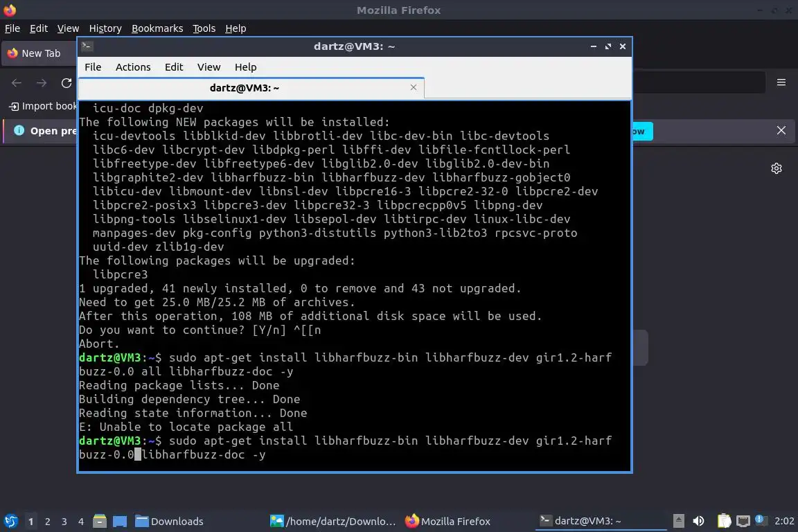
Task: Click the clock showing 2:02
Action: [x=783, y=521]
